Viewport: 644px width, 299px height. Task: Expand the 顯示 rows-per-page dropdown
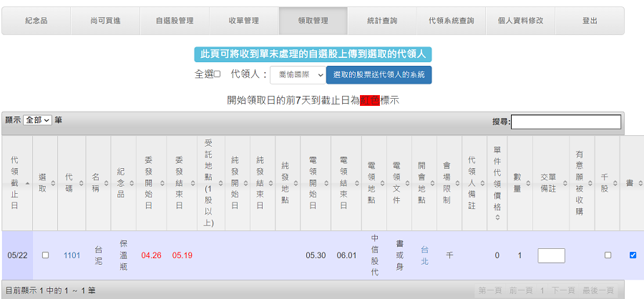38,120
